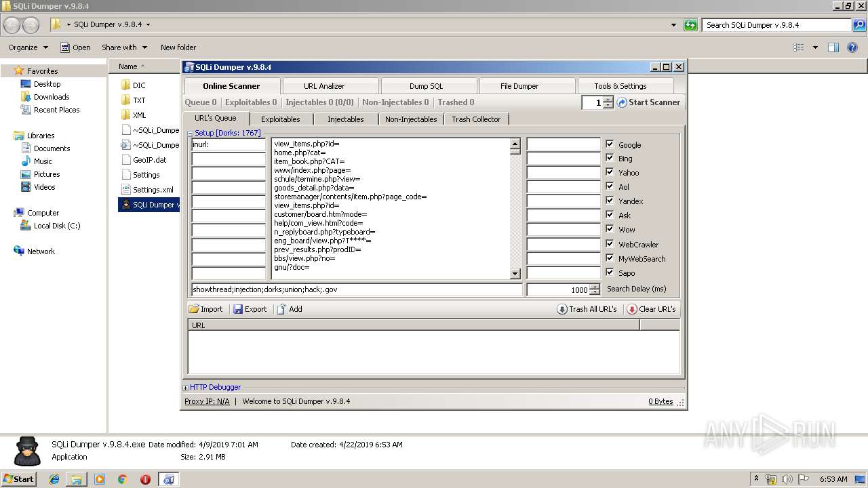Uncheck the Ask search engine
The width and height of the screenshot is (868, 488).
610,215
